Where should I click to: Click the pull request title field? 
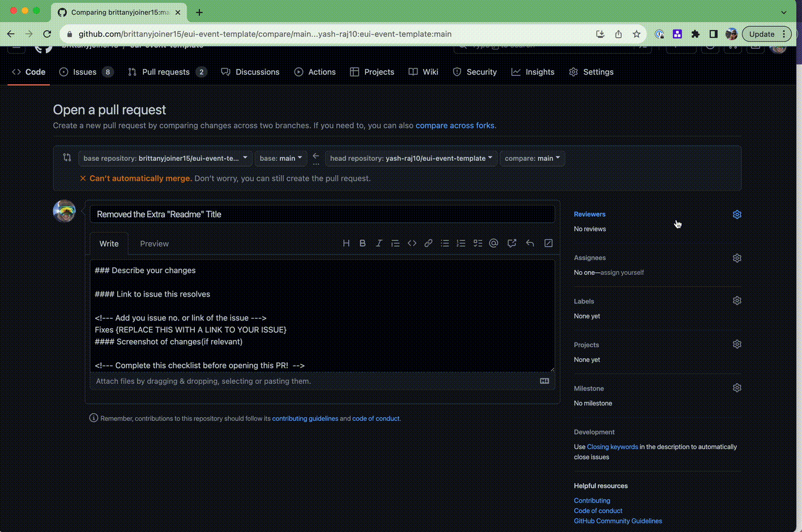click(322, 214)
